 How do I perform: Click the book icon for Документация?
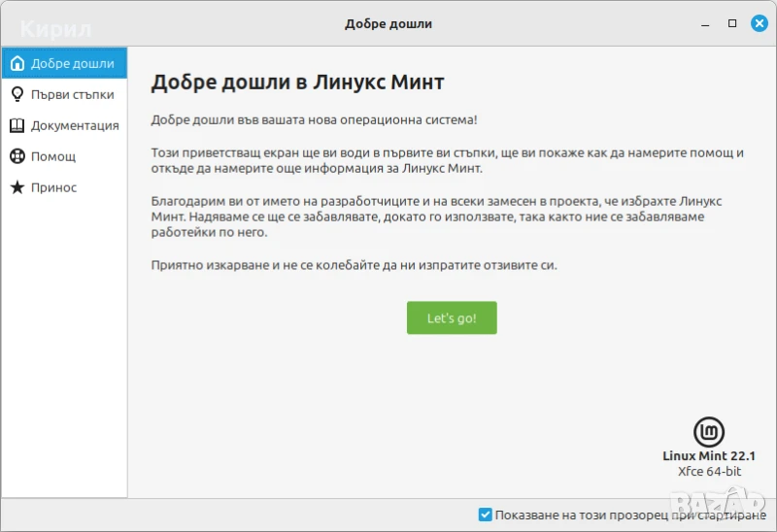[x=17, y=125]
